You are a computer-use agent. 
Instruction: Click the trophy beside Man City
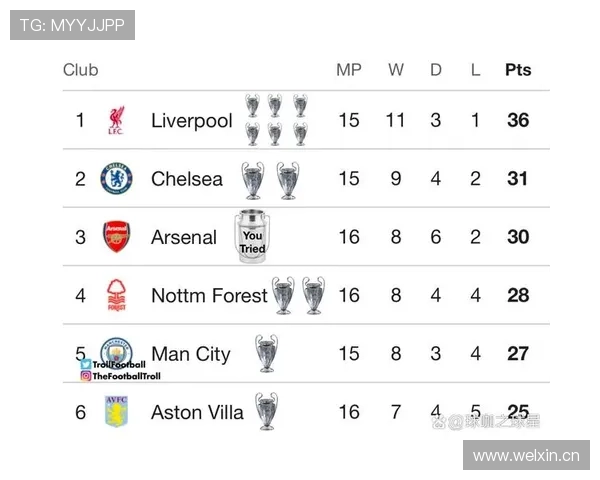266,353
